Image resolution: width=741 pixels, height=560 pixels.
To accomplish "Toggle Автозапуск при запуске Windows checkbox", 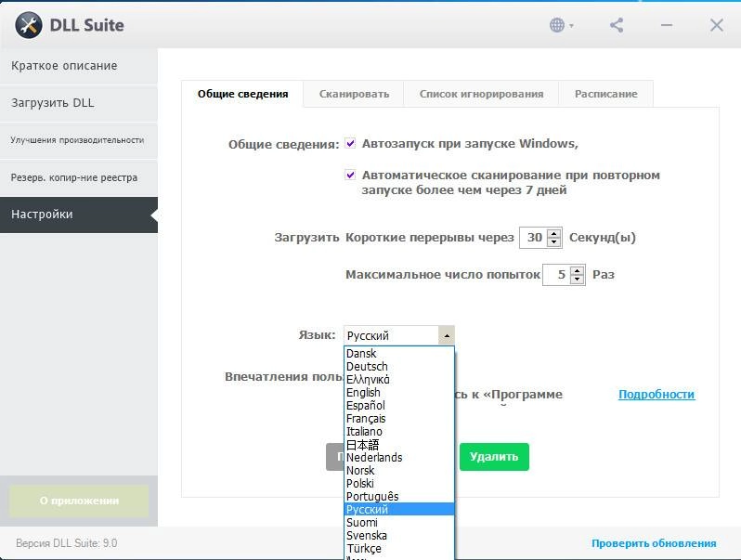I will tap(350, 143).
